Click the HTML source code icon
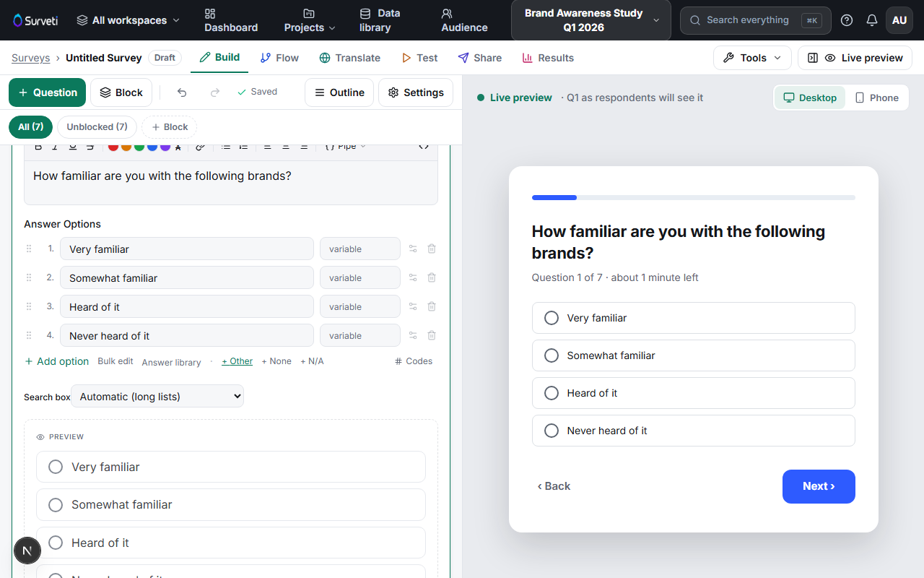 424,147
